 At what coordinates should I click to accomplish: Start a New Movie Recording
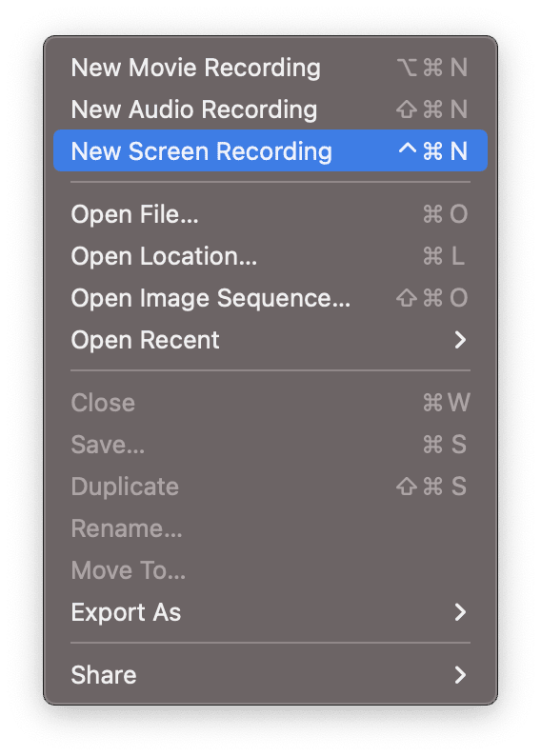pos(270,67)
